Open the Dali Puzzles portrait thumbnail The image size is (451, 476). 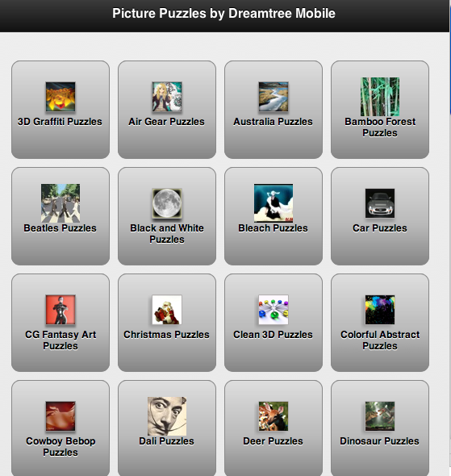[x=167, y=416]
